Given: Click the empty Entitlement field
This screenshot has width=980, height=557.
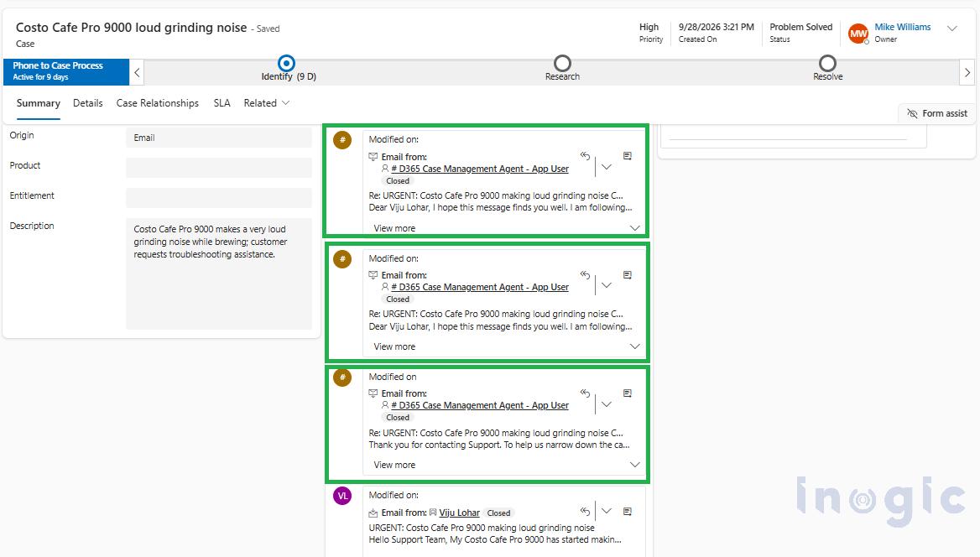Looking at the screenshot, I should click(219, 197).
